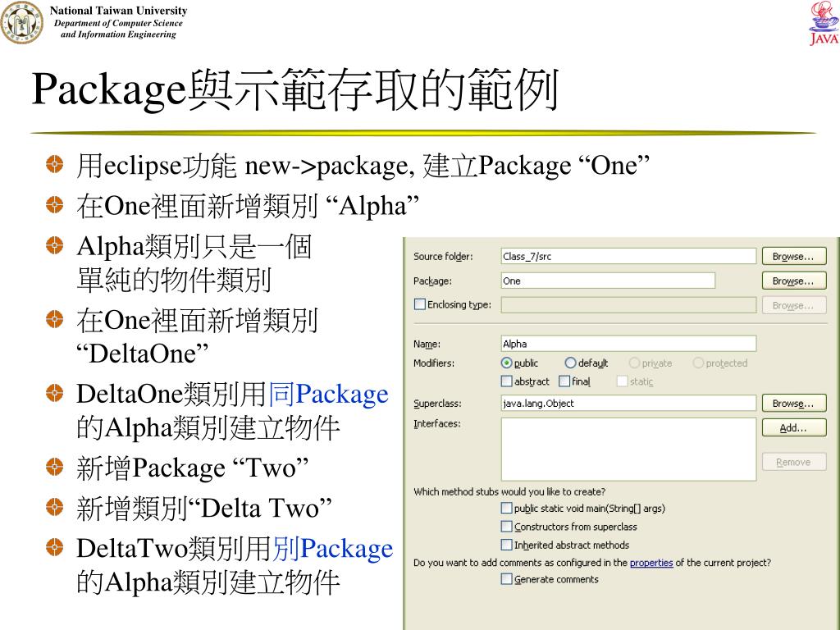Viewport: 840px width, 630px height.
Task: Check 'Constructors from superclass' option
Action: (506, 526)
